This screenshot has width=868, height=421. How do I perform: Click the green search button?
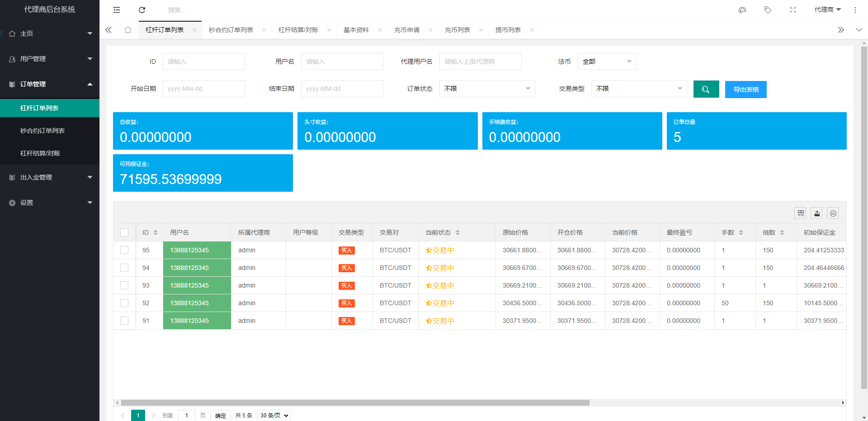(x=706, y=90)
